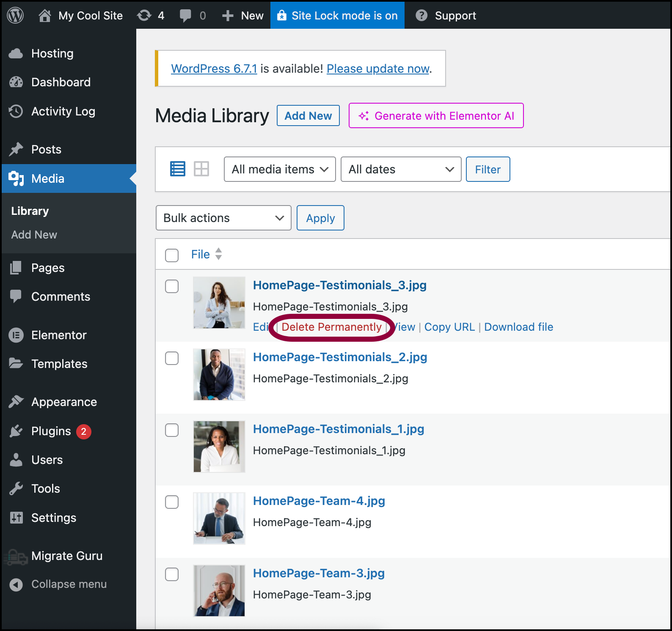Open the All dates dropdown
672x631 pixels.
(401, 169)
